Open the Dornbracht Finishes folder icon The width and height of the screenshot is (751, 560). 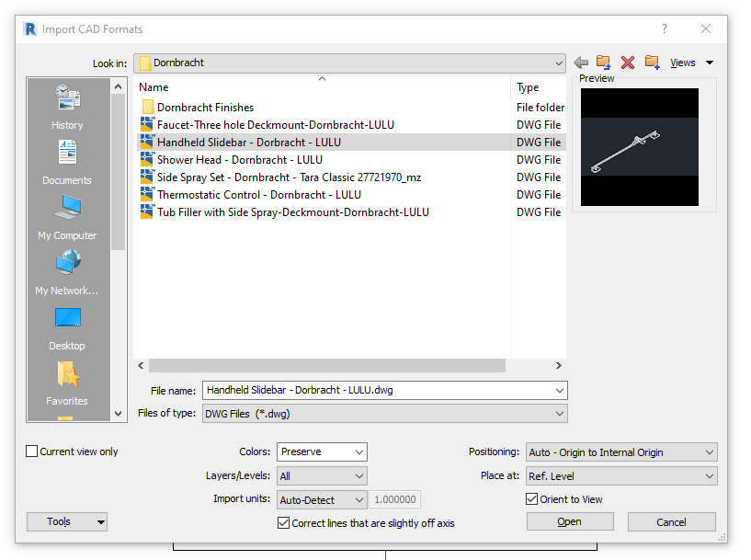(x=147, y=107)
